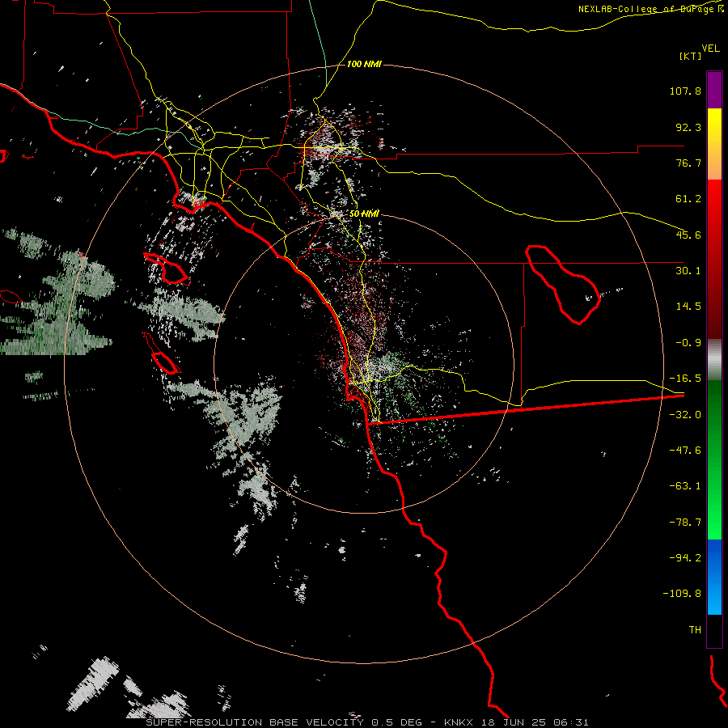This screenshot has height=728, width=728.
Task: Click the yellow-orange segment of color bar
Action: [714, 144]
